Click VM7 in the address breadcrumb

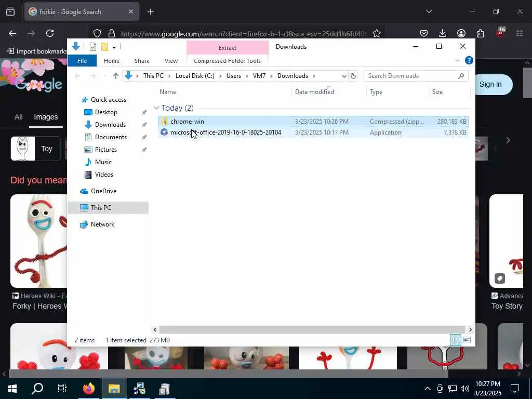(259, 76)
